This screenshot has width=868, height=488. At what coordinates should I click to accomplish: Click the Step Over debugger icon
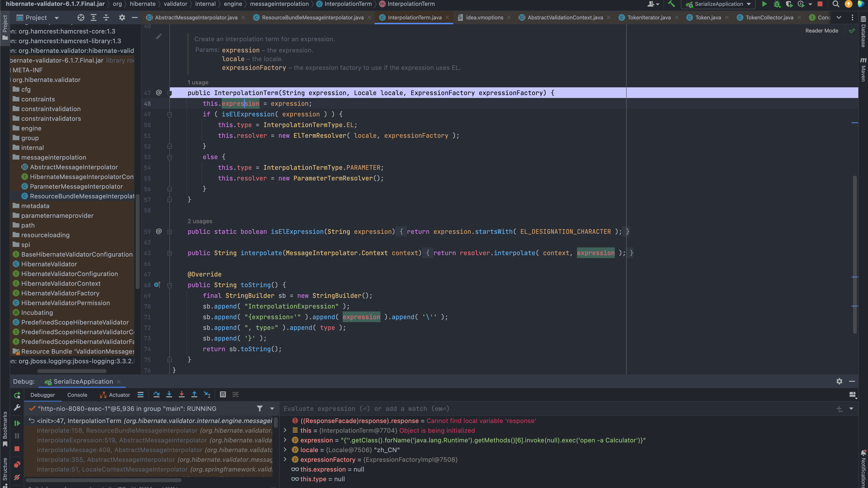click(x=156, y=394)
